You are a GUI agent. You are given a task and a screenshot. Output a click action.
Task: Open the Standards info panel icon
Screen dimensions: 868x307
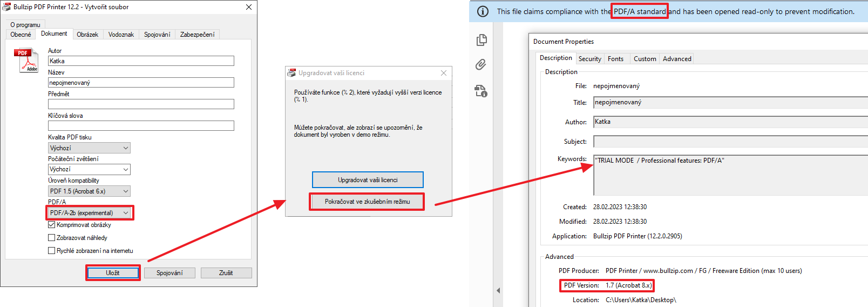[481, 91]
